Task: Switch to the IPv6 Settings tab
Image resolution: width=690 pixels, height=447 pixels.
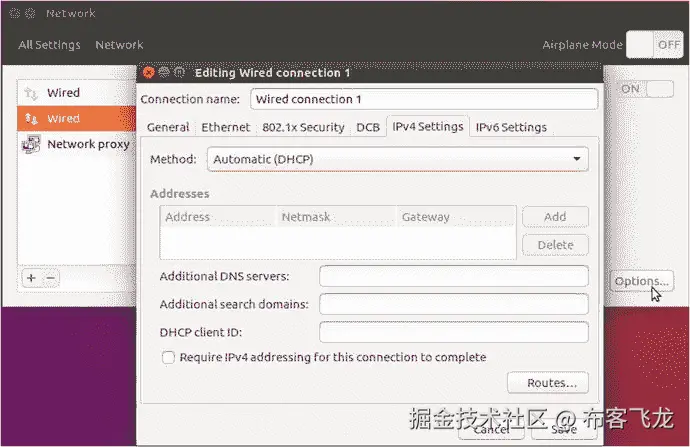Action: (x=511, y=127)
